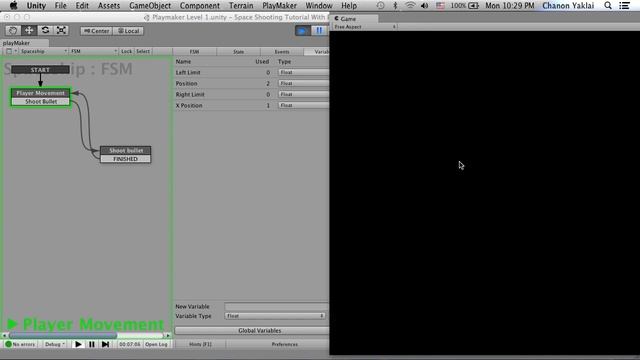Open the FSM inspector tab
Screen dimensions: 640x360
(194, 52)
